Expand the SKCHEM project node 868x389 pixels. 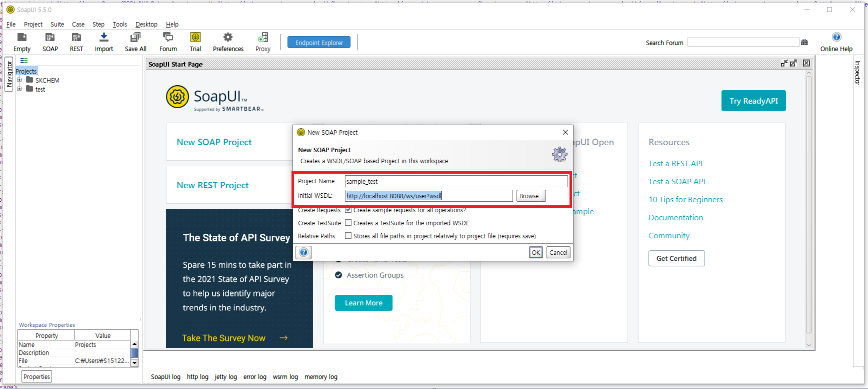pyautogui.click(x=19, y=80)
